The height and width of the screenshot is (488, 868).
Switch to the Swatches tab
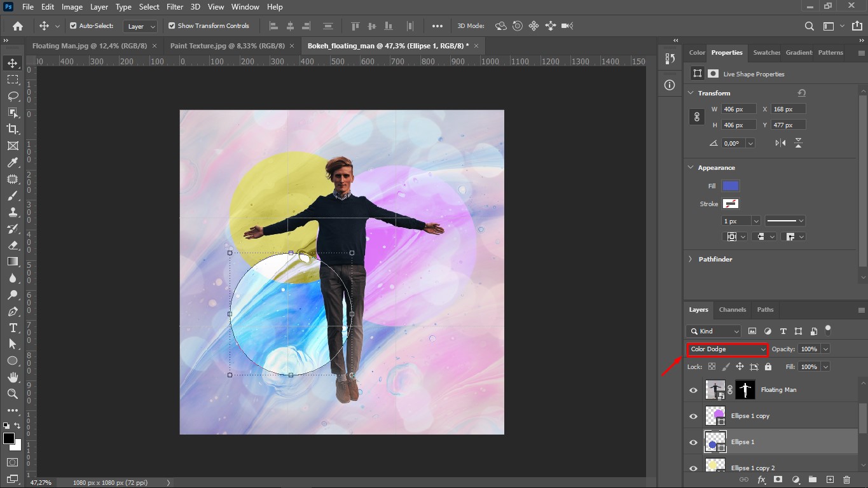(x=766, y=53)
